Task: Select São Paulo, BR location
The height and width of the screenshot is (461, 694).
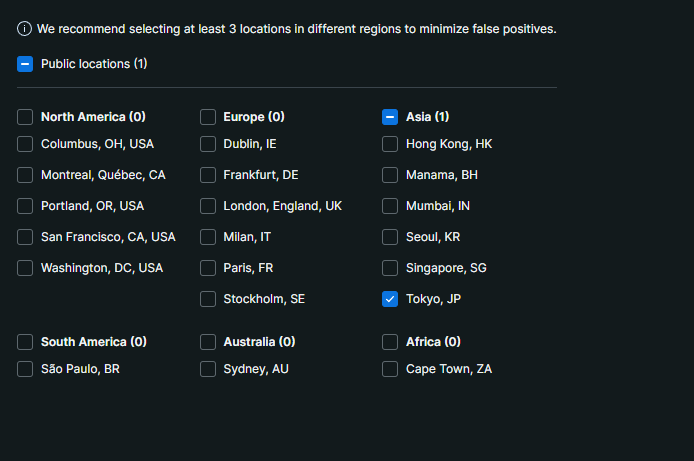Action: 25,369
